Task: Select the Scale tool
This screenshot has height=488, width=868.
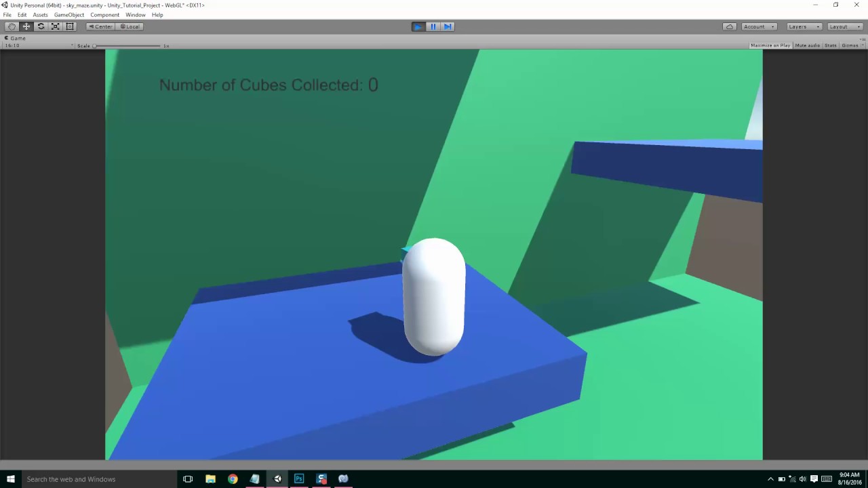Action: [55, 26]
